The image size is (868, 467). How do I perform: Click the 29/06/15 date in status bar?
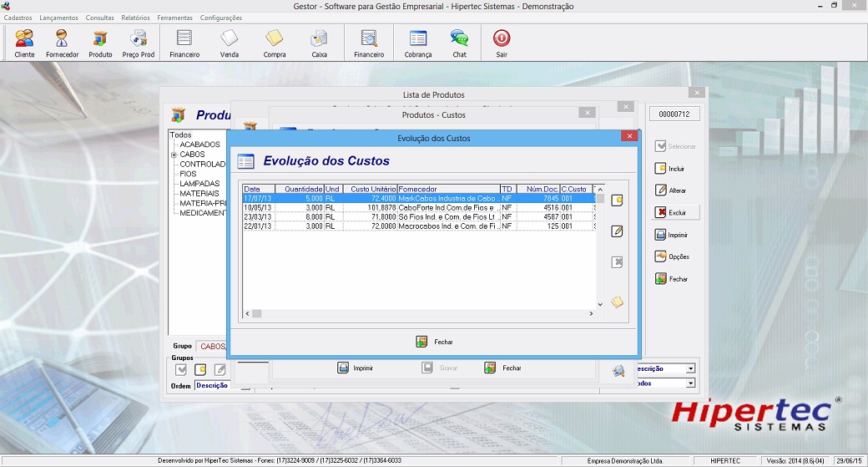pos(849,461)
